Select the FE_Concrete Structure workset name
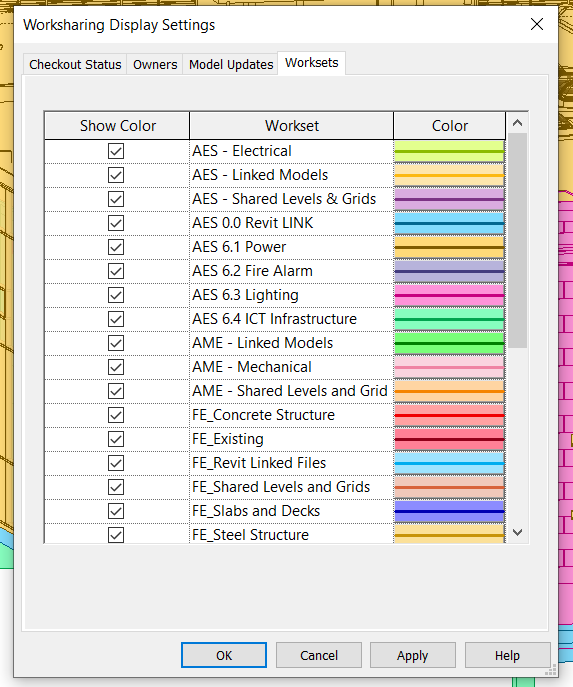This screenshot has width=573, height=687. click(x=263, y=415)
